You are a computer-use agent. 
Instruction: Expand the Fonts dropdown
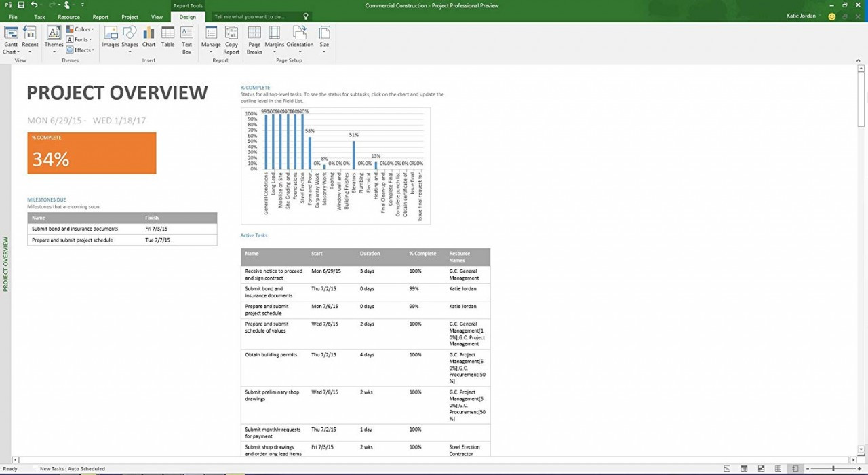coord(79,39)
